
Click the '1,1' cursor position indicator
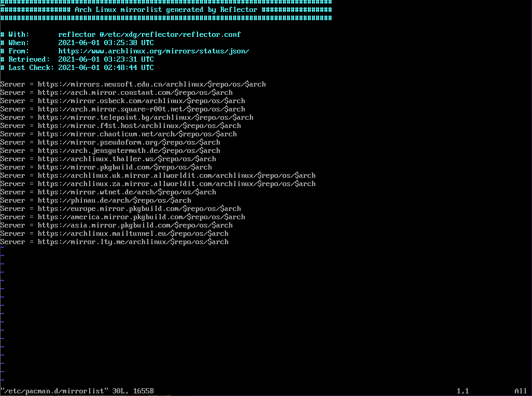463,391
